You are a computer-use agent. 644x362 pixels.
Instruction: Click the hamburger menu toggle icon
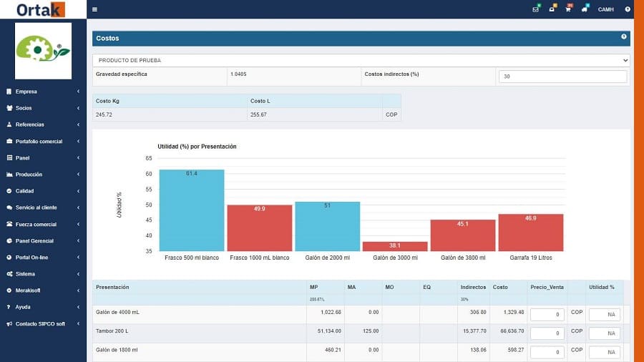pyautogui.click(x=94, y=9)
